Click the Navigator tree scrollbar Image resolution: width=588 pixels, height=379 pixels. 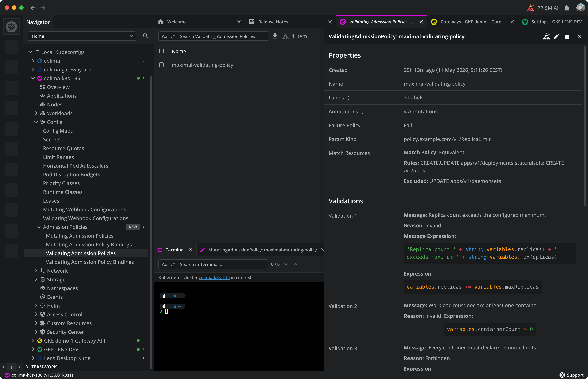pyautogui.click(x=150, y=223)
